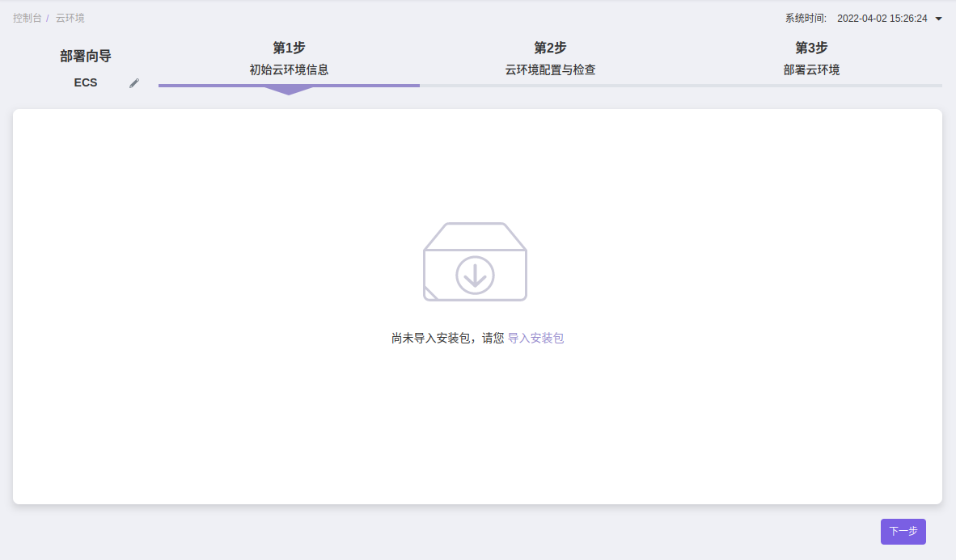This screenshot has height=560, width=956.
Task: Open the 控制台 breadcrumb link
Action: pyautogui.click(x=27, y=18)
